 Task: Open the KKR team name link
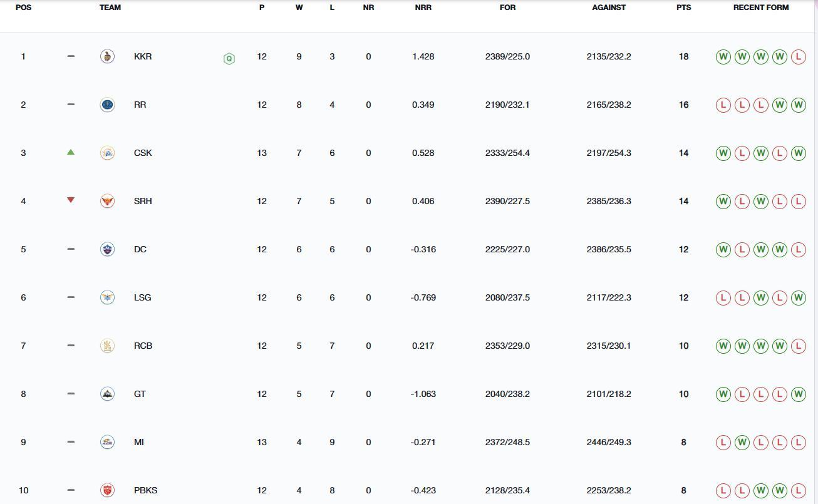tap(143, 56)
